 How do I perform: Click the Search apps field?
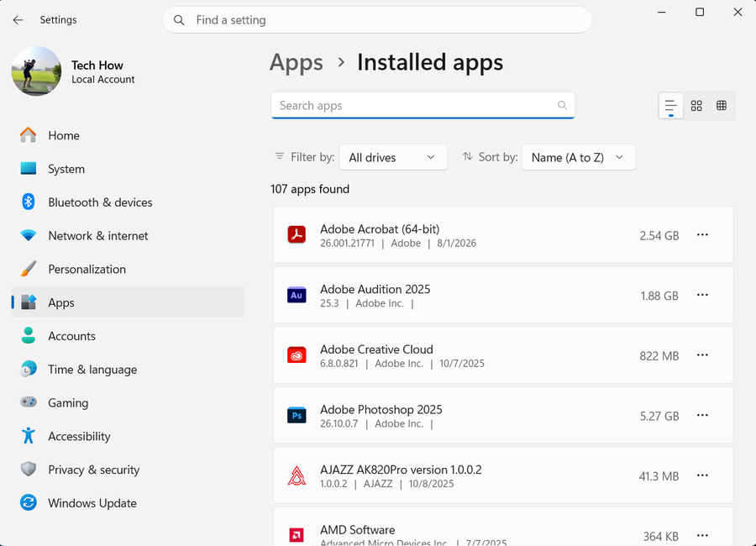pos(423,105)
